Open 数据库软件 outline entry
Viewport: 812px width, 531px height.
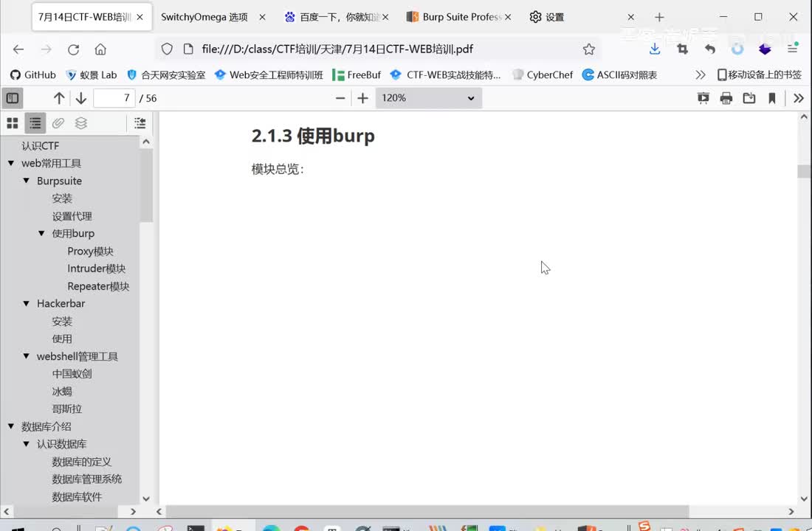77,497
